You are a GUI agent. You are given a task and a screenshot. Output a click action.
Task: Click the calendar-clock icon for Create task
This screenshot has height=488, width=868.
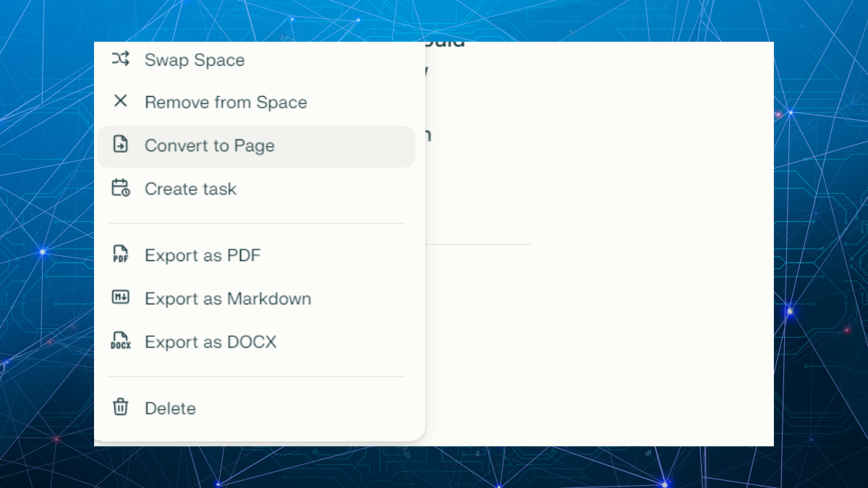click(120, 188)
